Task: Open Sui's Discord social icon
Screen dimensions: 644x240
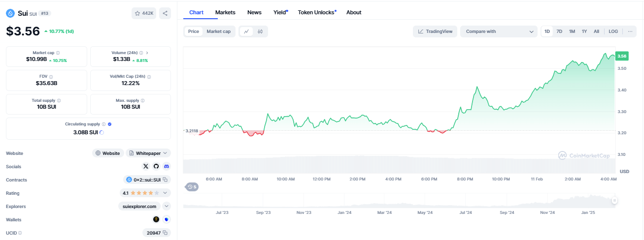Action: click(167, 167)
